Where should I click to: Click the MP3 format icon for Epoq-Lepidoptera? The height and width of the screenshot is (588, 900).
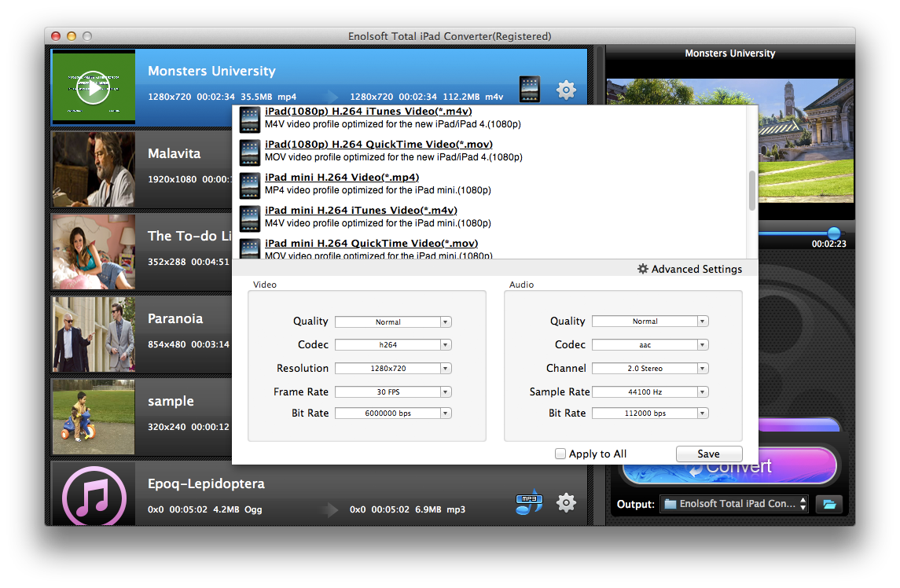point(529,502)
